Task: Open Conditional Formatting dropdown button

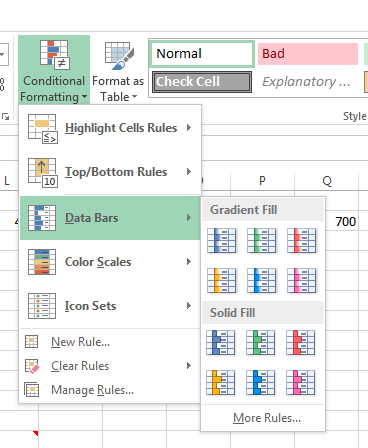Action: (x=54, y=70)
